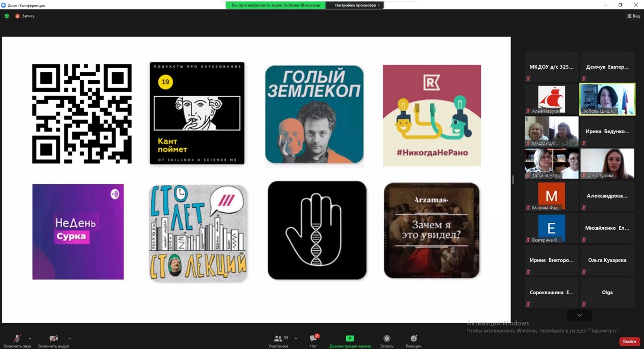
Task: Select the МКДОУ д/с video tile with two women
Action: click(552, 132)
